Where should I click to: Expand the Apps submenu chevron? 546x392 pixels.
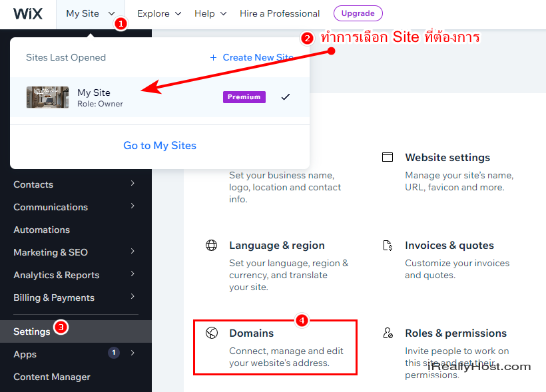click(x=133, y=353)
